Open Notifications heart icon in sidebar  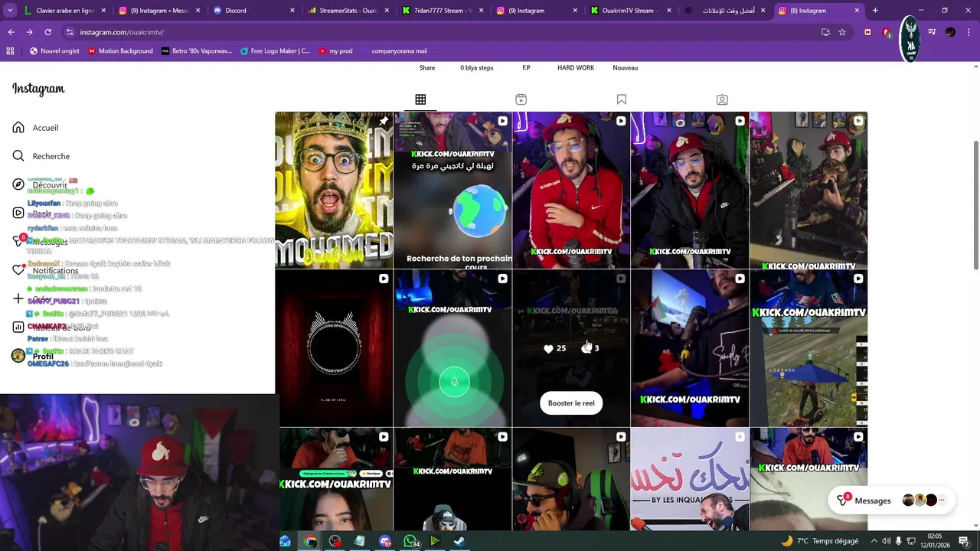click(x=18, y=270)
